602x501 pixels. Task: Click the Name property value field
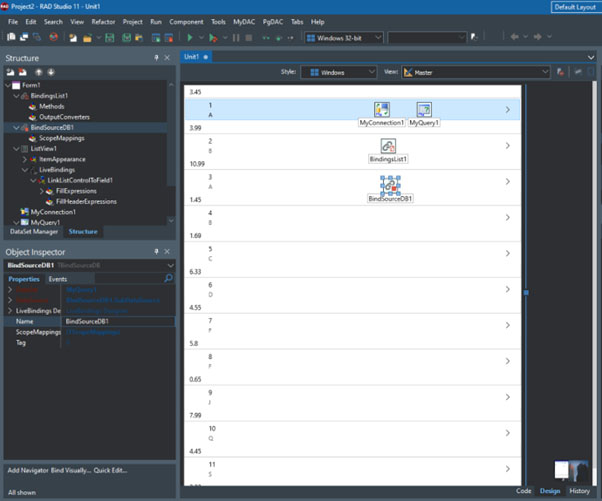(x=118, y=321)
